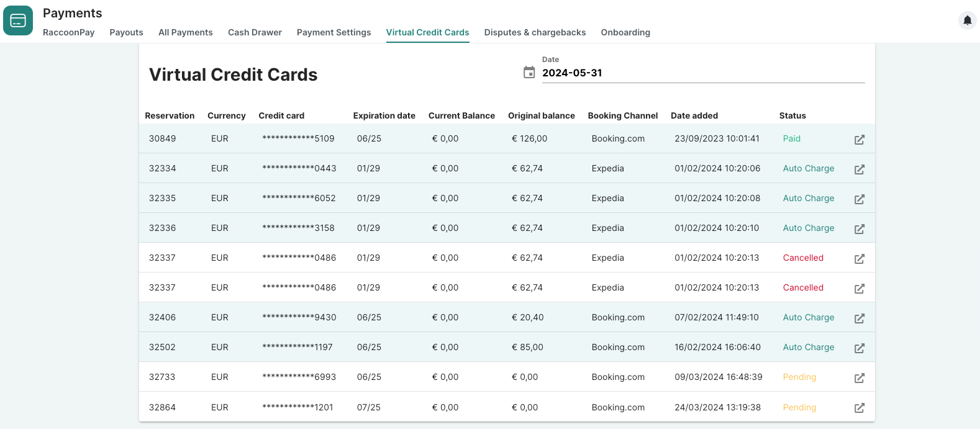Select reservation number 32502

click(x=162, y=347)
